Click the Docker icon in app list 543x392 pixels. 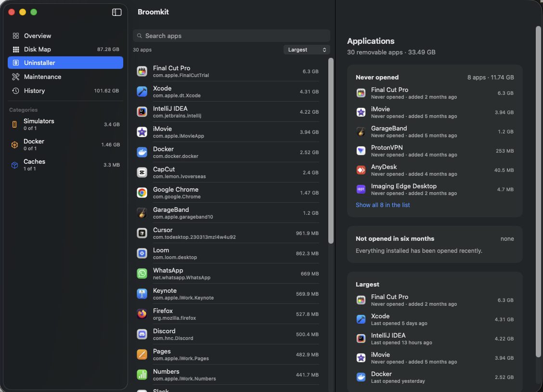tap(142, 152)
